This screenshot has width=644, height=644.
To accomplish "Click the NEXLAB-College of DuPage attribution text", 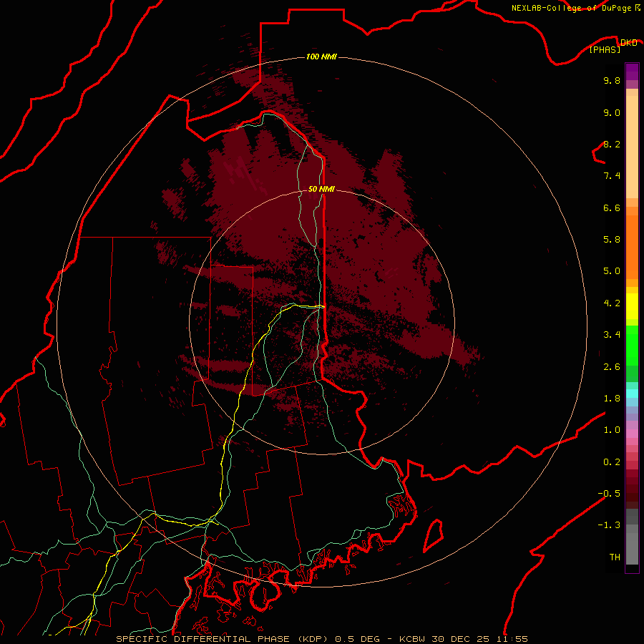I will (x=571, y=8).
